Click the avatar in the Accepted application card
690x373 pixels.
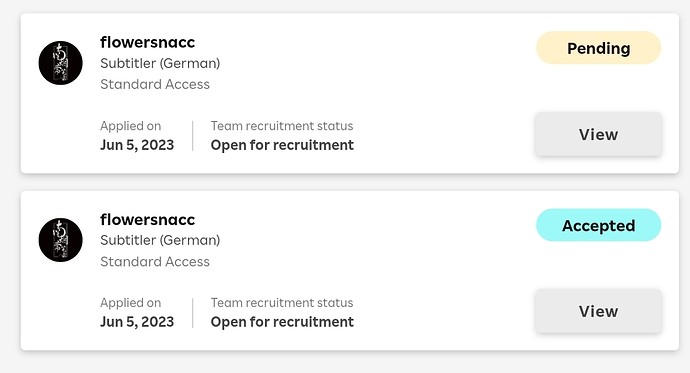pos(60,240)
